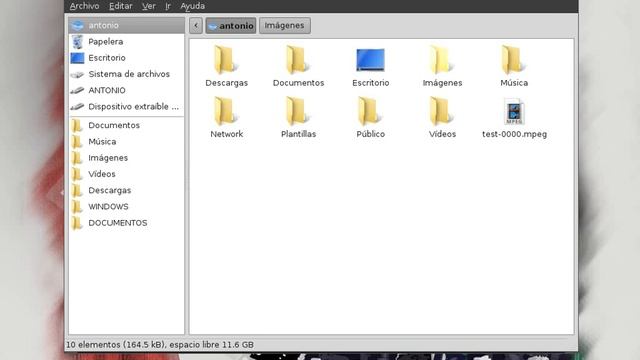640x360 pixels.
Task: Select the WINDOWS bookmark label
Action: click(x=108, y=207)
